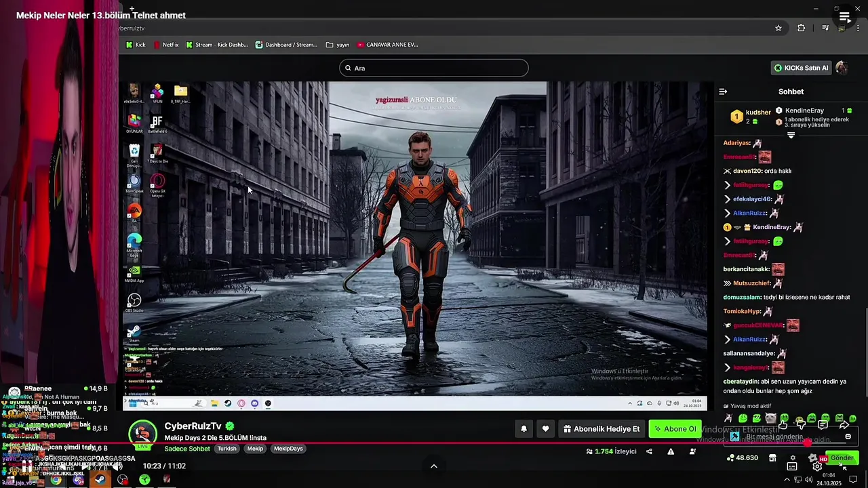
Task: Open the Kick shop icon
Action: pos(772,458)
